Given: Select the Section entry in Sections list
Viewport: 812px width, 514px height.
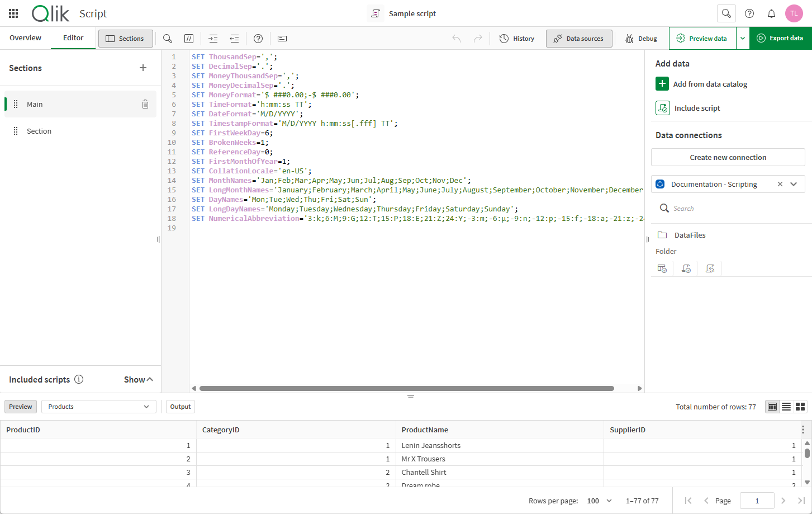Looking at the screenshot, I should pyautogui.click(x=39, y=130).
